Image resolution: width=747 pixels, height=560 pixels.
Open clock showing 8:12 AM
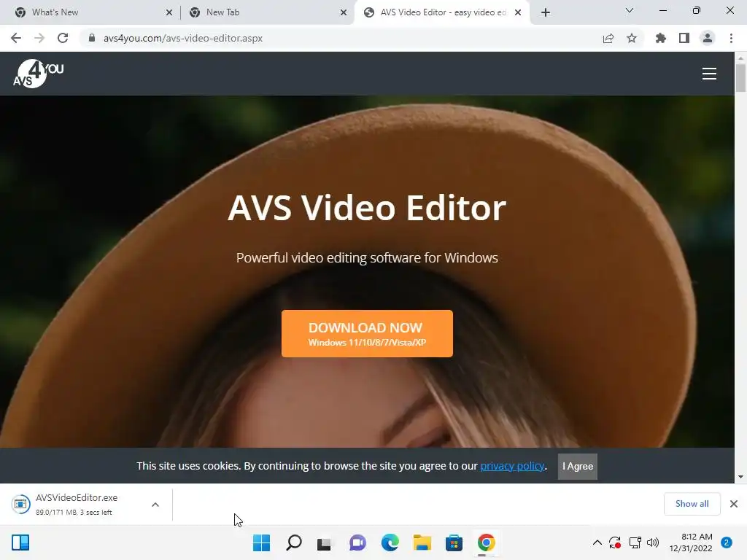point(691,542)
